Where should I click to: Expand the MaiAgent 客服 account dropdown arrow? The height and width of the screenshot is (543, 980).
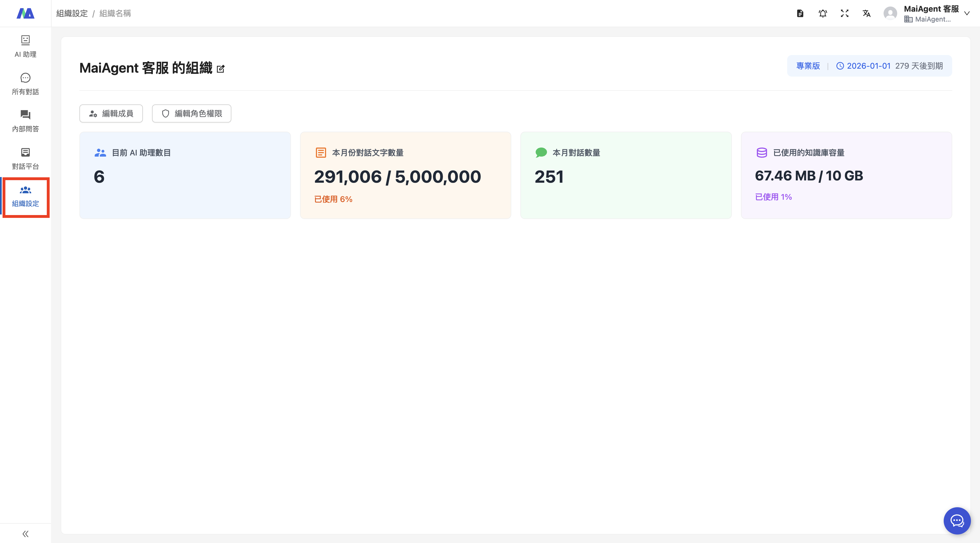[967, 13]
